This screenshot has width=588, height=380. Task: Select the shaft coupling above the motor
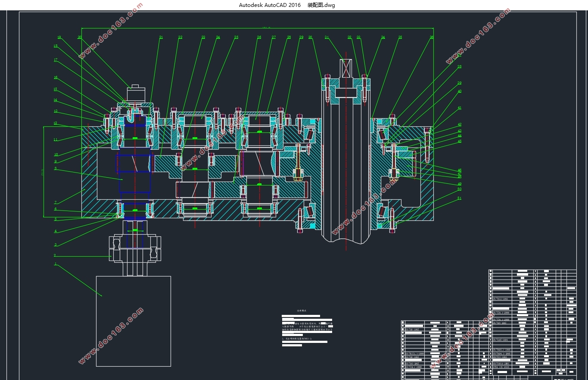tap(135, 249)
